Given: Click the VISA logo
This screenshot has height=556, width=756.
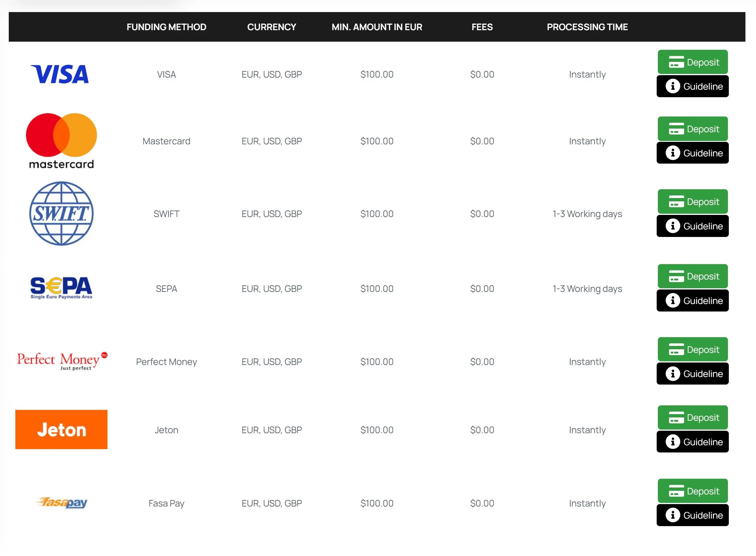Looking at the screenshot, I should [x=59, y=74].
